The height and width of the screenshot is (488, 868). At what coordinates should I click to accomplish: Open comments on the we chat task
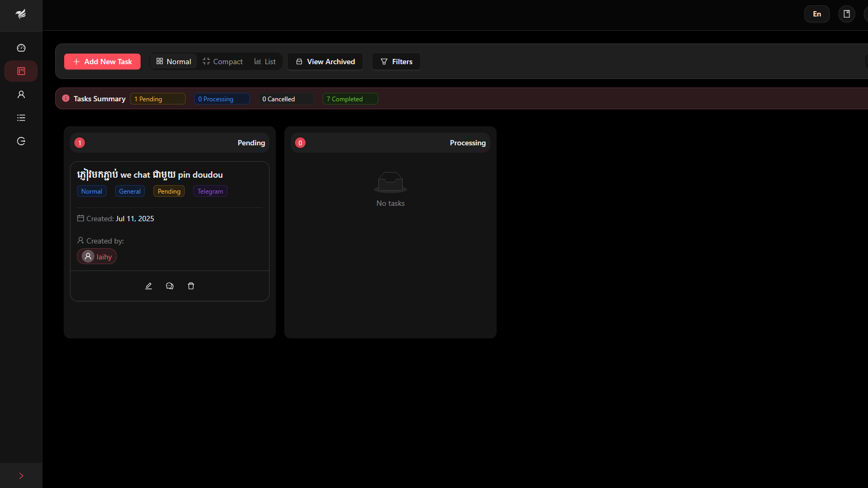pos(170,285)
